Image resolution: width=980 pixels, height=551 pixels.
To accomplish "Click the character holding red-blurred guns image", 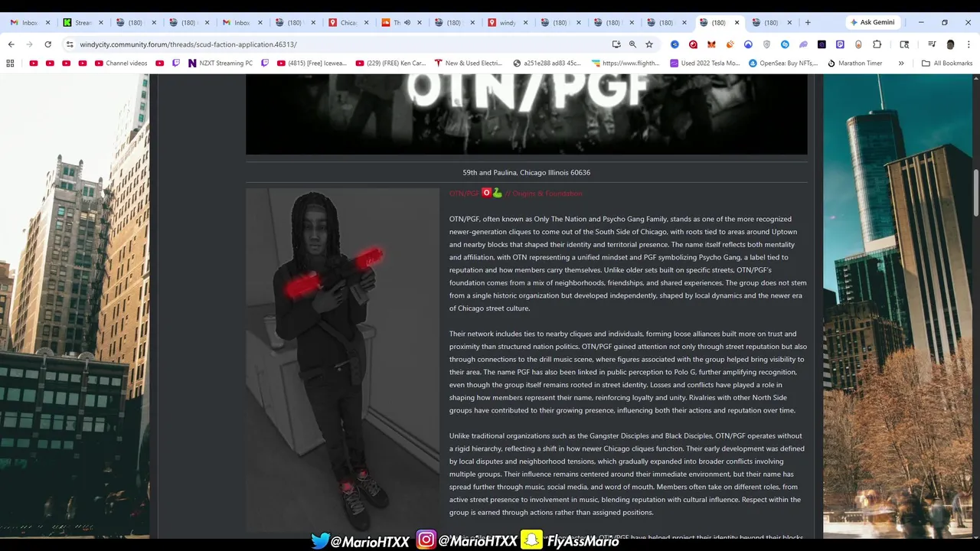I will tap(342, 360).
